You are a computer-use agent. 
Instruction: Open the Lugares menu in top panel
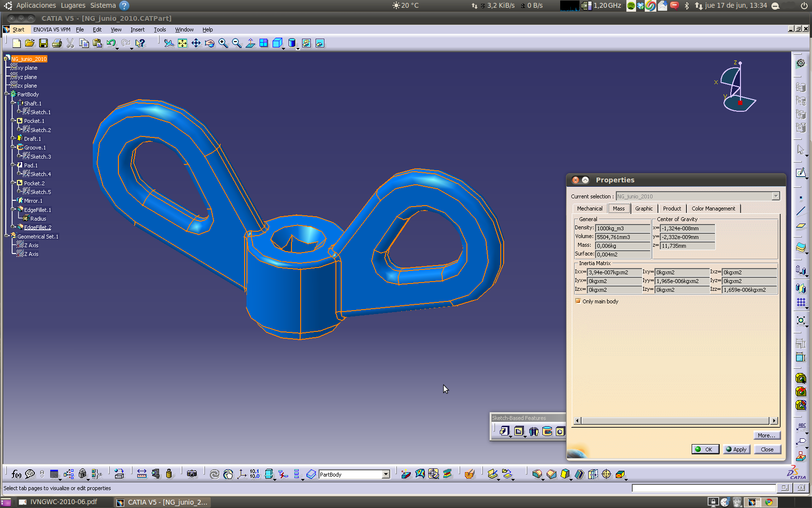73,5
